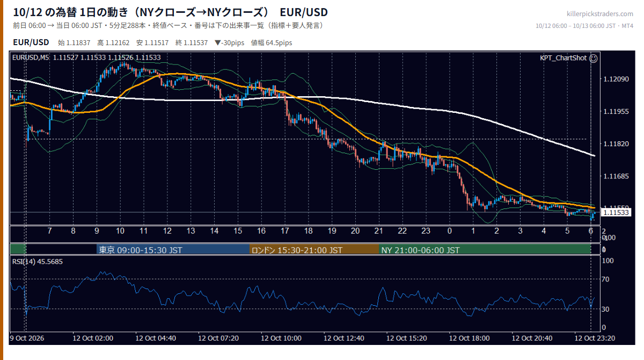The height and width of the screenshot is (360, 644).
Task: Click the 1.11955 price axis label
Action: coord(616,112)
